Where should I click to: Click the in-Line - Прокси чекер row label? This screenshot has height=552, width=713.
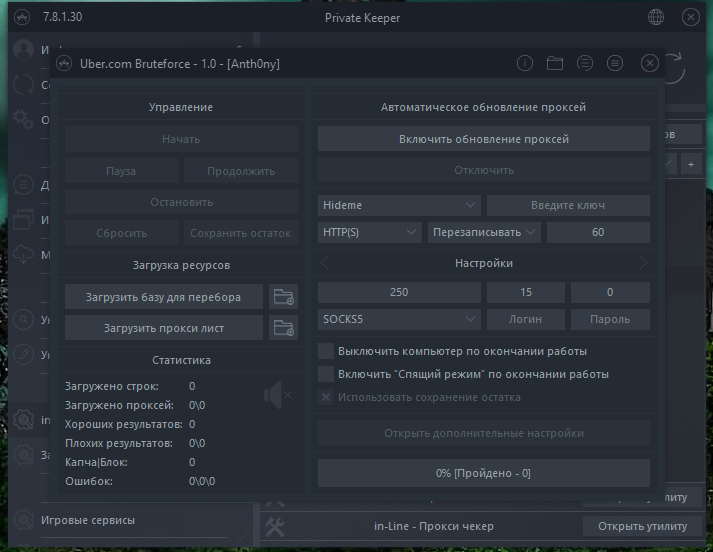433,526
